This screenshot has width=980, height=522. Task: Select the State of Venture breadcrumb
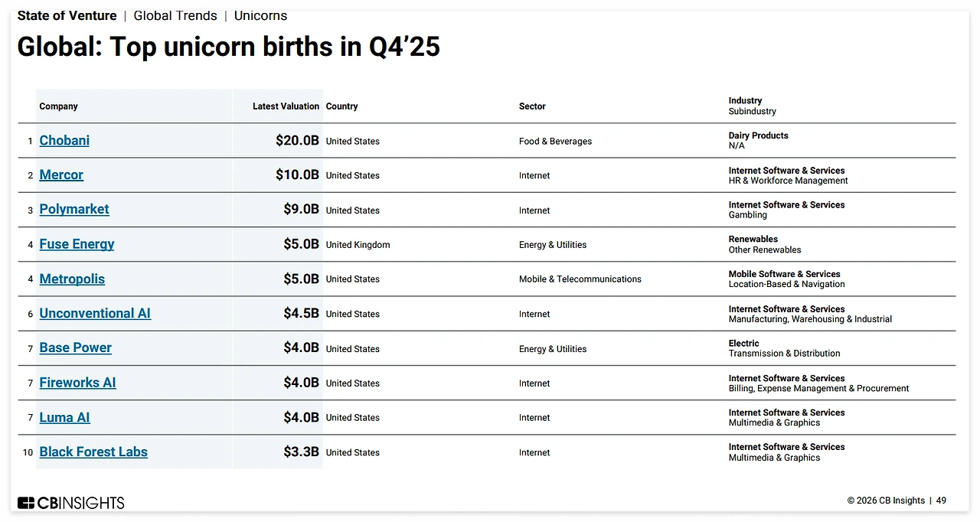click(x=67, y=16)
